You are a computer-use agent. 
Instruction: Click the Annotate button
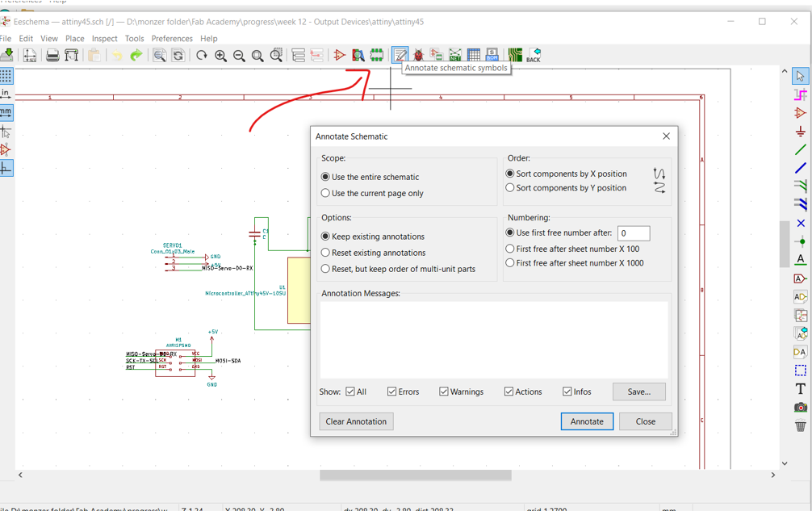587,421
